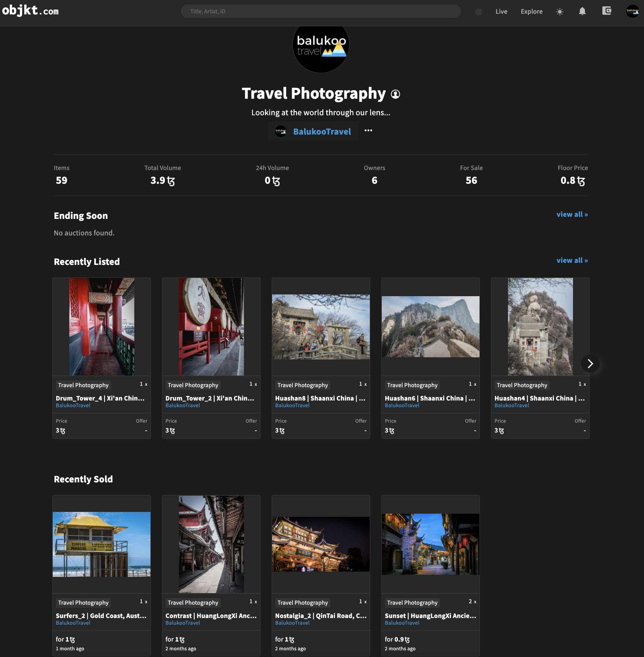
Task: Click the status dot beside Live
Action: tap(478, 12)
